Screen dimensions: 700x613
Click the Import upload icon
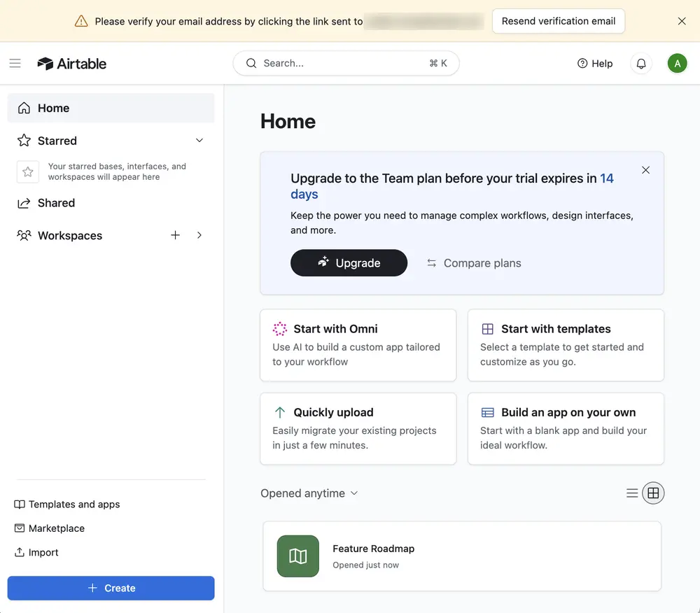coord(19,552)
